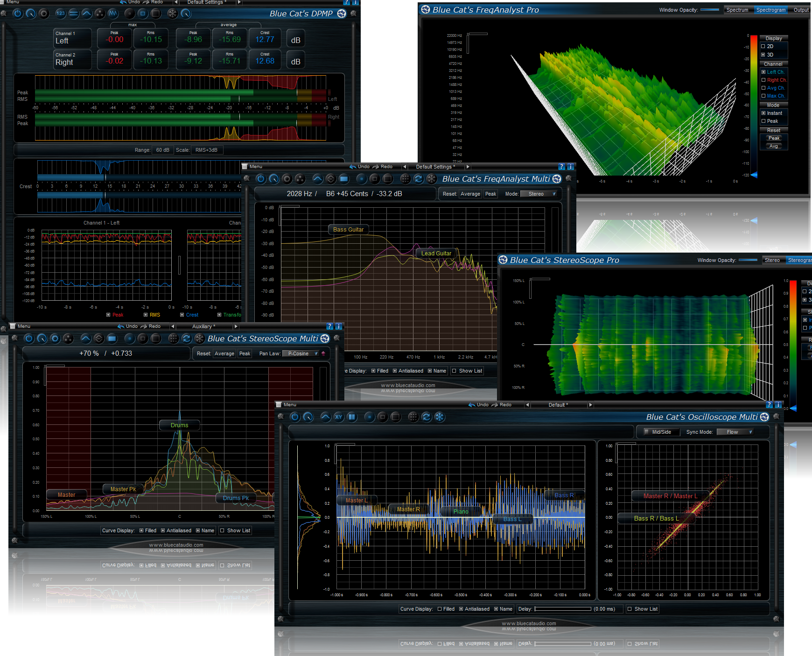Toggle the DPMP power bypass icon
Screen dimensions: 812x656
click(18, 14)
